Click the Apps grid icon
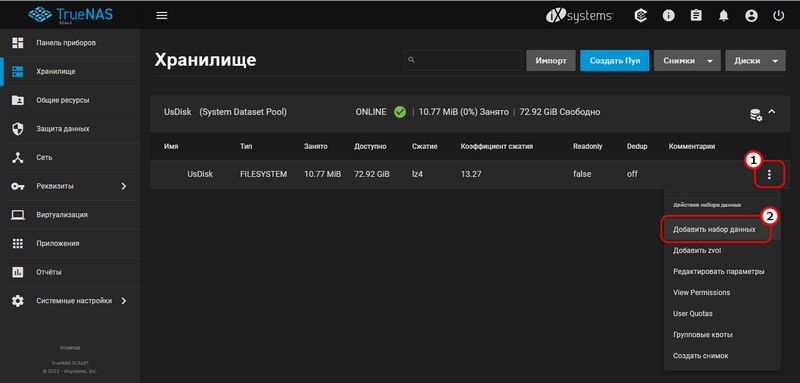The image size is (800, 383). click(18, 243)
